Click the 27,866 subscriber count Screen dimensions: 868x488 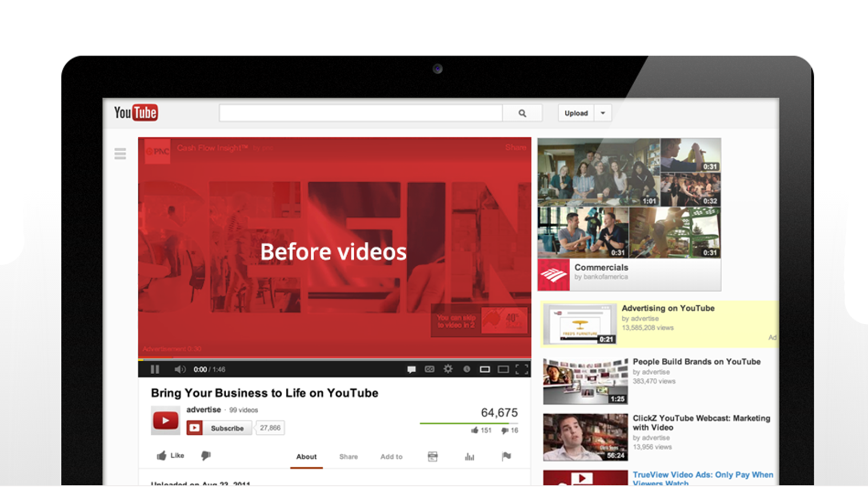(x=270, y=428)
